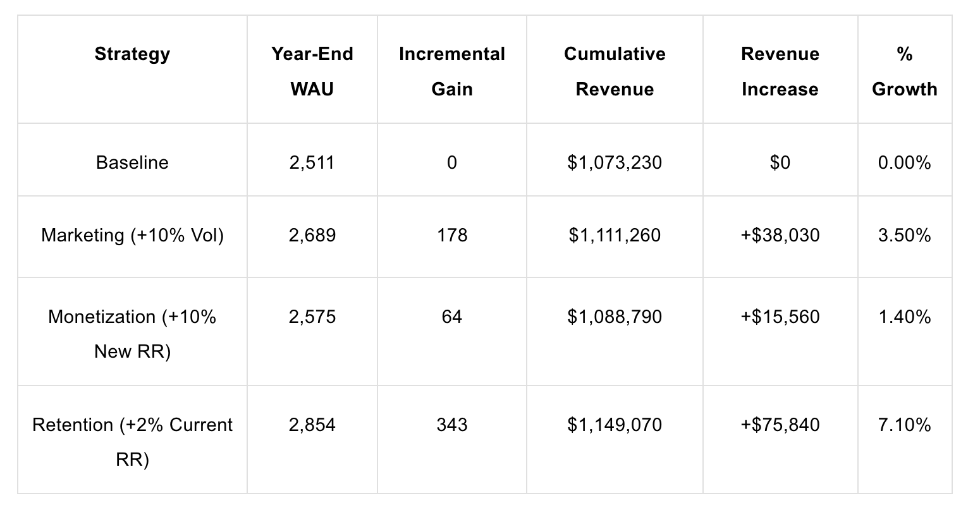Click the Strategy column header
The height and width of the screenshot is (522, 980).
pyautogui.click(x=132, y=54)
